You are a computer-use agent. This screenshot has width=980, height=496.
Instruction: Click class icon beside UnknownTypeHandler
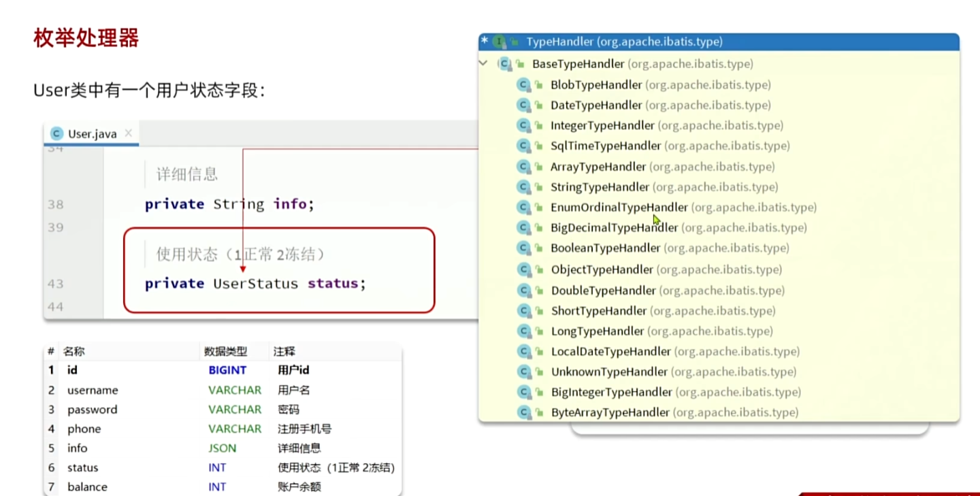pos(523,372)
